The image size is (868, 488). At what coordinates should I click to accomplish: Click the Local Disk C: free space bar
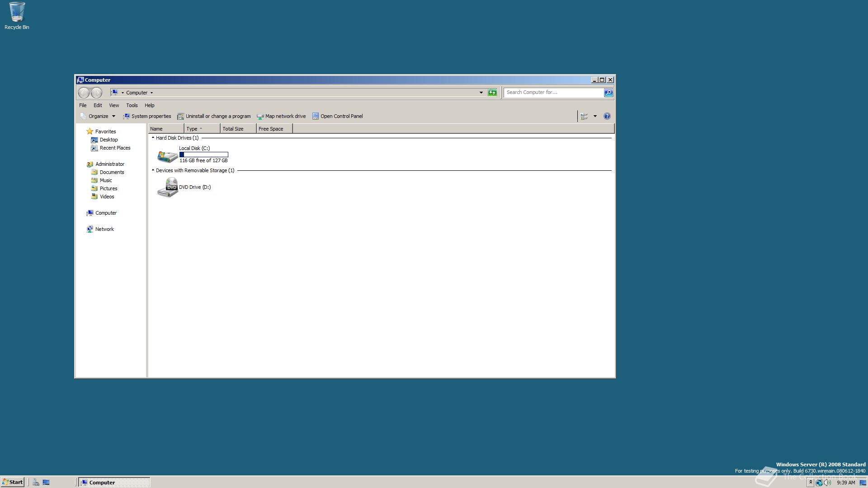pyautogui.click(x=204, y=155)
